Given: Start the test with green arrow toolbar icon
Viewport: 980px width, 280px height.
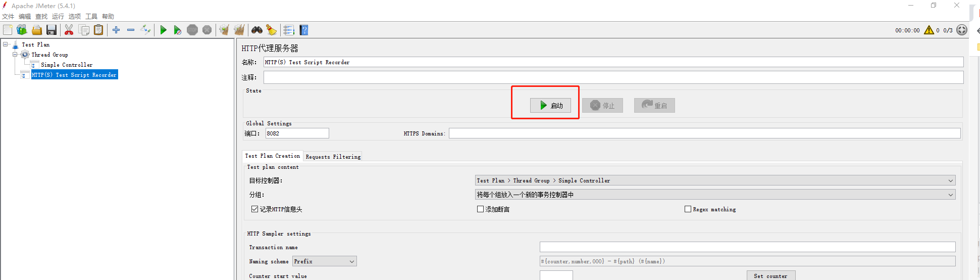Looking at the screenshot, I should point(163,30).
